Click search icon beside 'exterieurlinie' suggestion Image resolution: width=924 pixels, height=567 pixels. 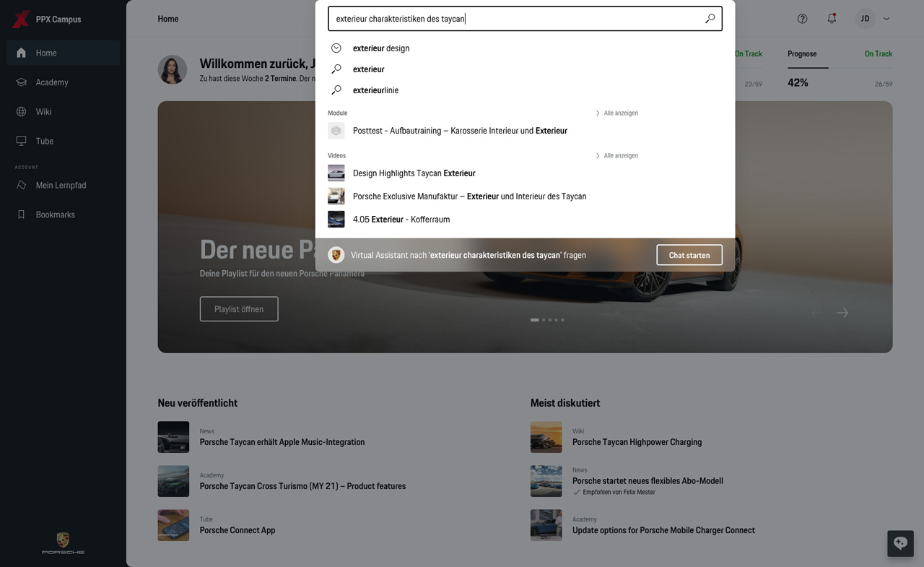coord(336,90)
